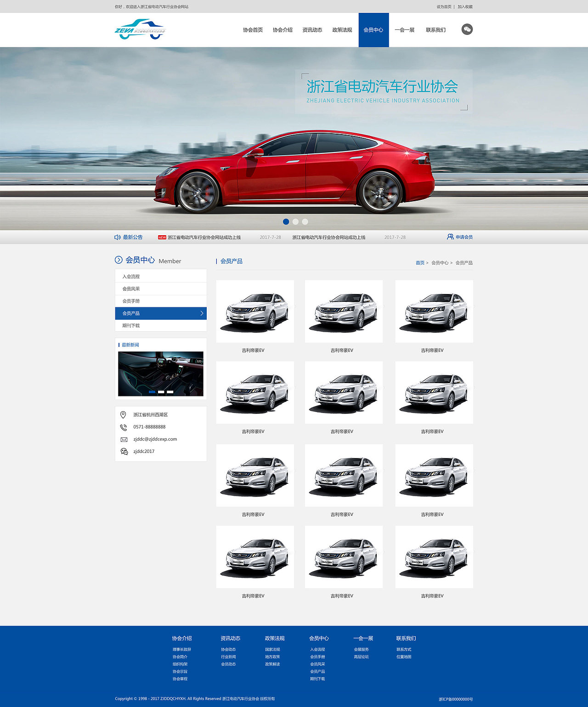The image size is (588, 707).
Task: Open 高层论坛 in the footer
Action: (361, 657)
